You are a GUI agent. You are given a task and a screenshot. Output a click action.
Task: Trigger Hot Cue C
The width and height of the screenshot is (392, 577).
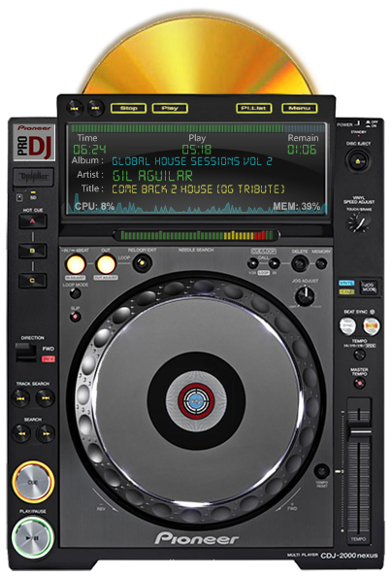coord(33,281)
